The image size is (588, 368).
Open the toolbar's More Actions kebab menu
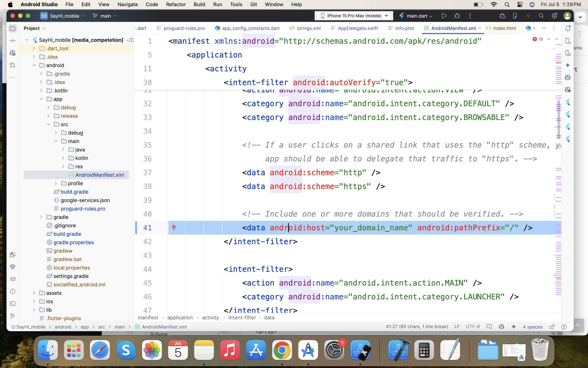[x=470, y=16]
